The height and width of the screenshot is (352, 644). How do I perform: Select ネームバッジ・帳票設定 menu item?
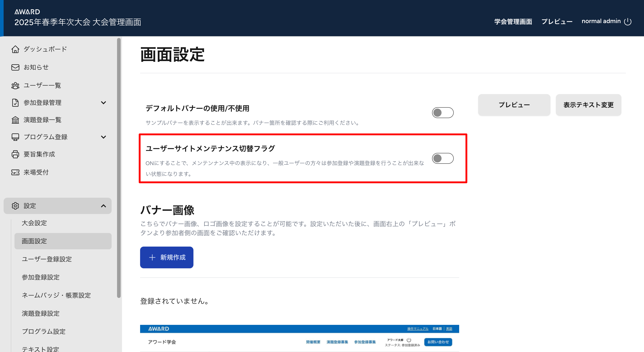coord(56,295)
